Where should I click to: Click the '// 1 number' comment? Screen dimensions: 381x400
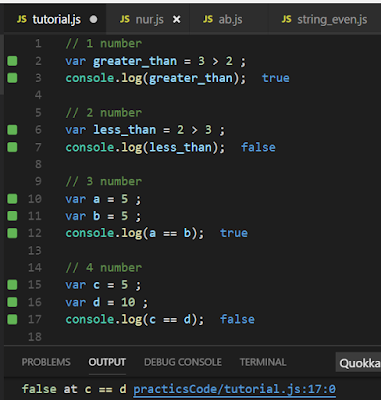click(x=104, y=43)
